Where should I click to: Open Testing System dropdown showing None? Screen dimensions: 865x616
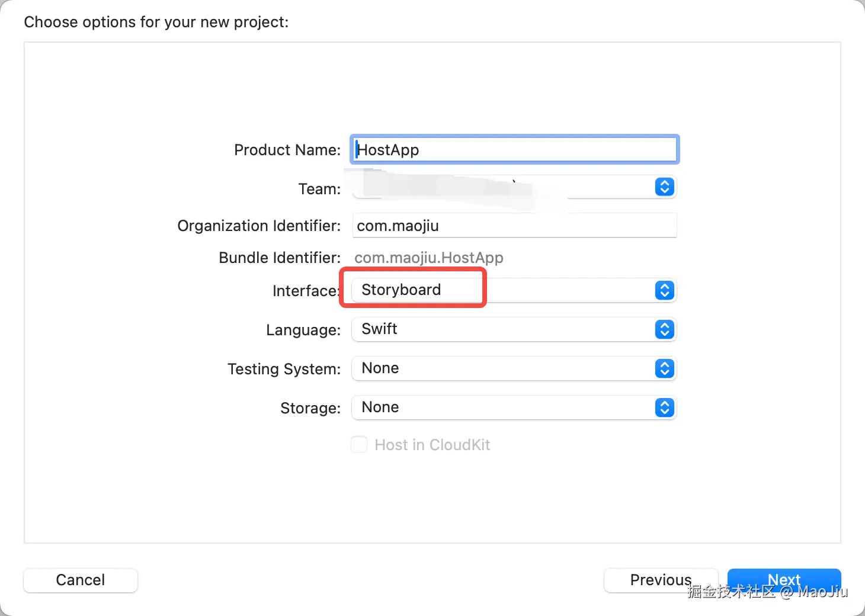(504, 368)
